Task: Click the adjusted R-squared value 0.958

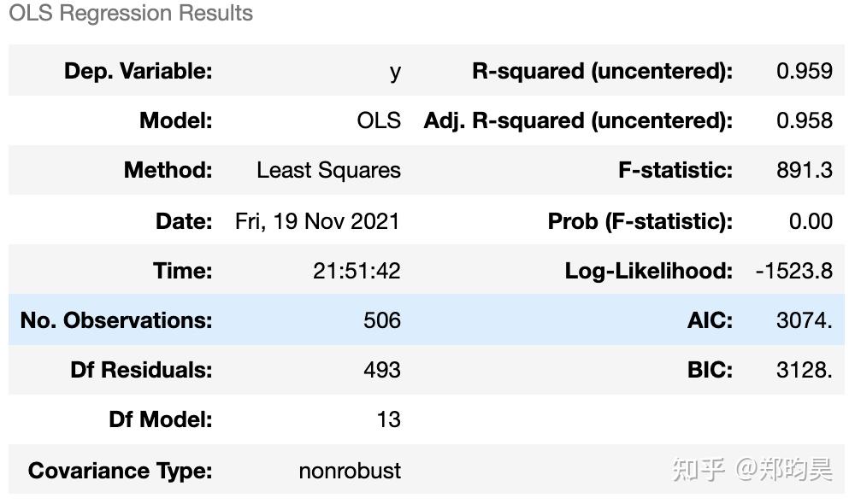Action: (805, 121)
